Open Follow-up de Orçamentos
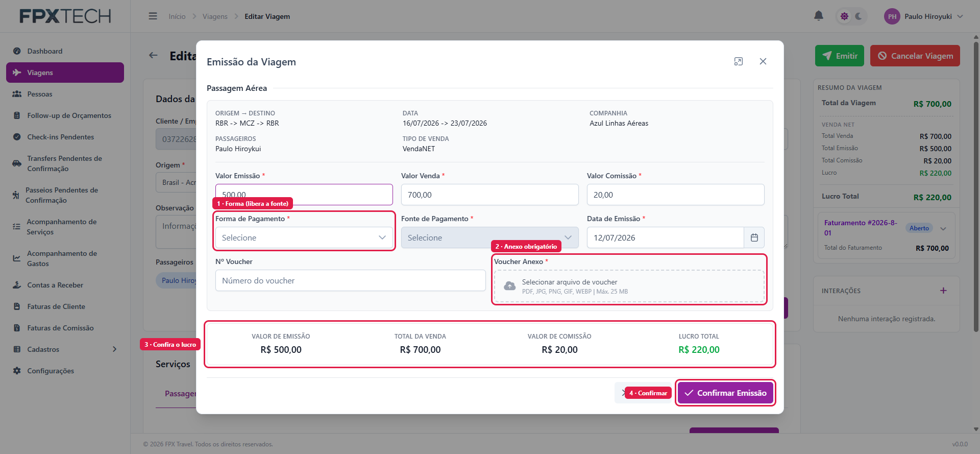Viewport: 980px width, 454px height. 65,115
